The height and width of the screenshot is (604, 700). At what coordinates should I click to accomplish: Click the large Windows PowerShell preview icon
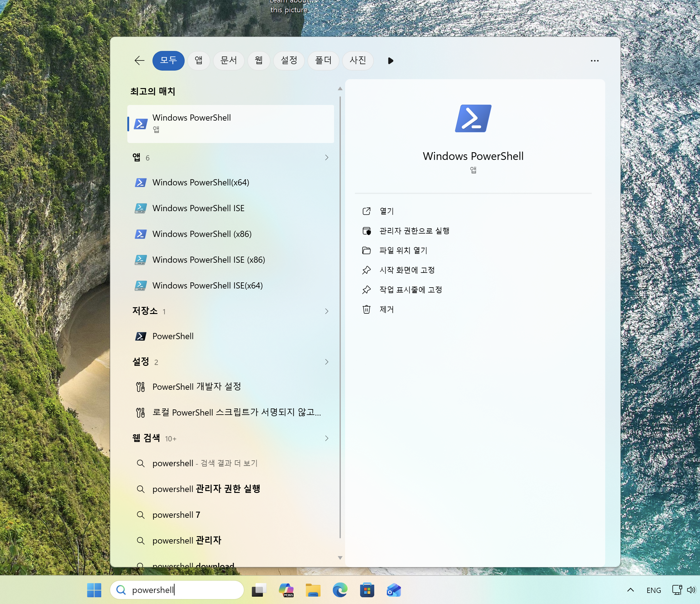click(473, 118)
